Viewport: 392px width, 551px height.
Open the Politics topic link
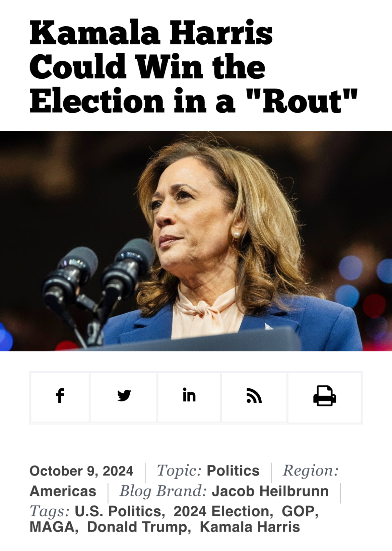(x=233, y=471)
